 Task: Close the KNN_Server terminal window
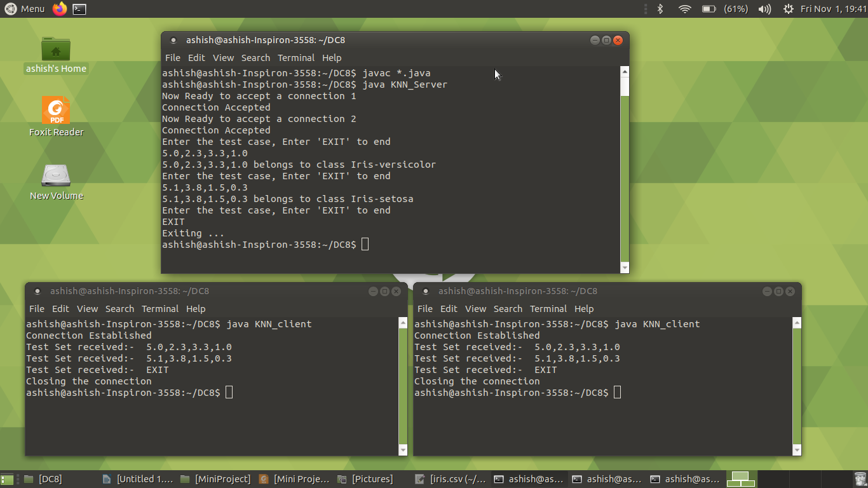pos(618,40)
